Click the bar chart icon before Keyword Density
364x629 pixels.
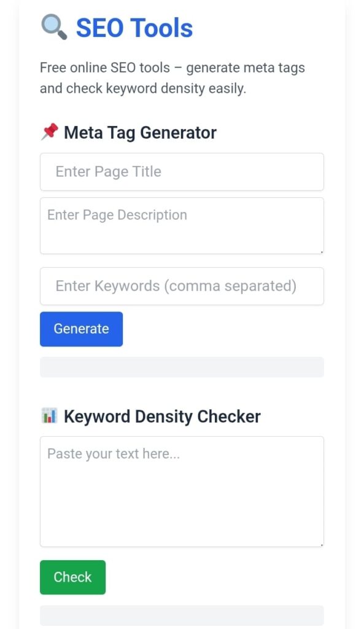(x=49, y=416)
